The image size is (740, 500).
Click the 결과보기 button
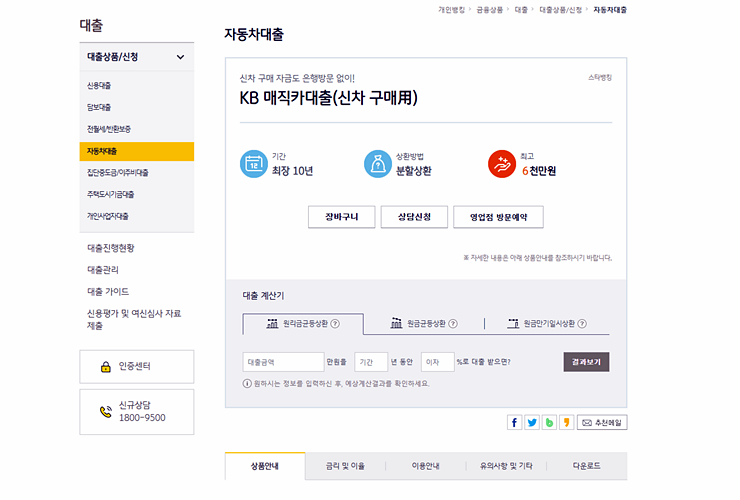tap(586, 362)
